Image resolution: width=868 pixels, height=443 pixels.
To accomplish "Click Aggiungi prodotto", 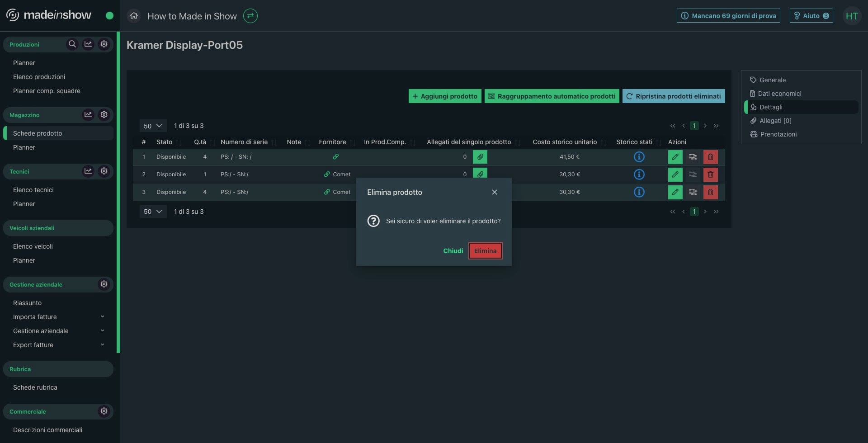I will point(445,96).
